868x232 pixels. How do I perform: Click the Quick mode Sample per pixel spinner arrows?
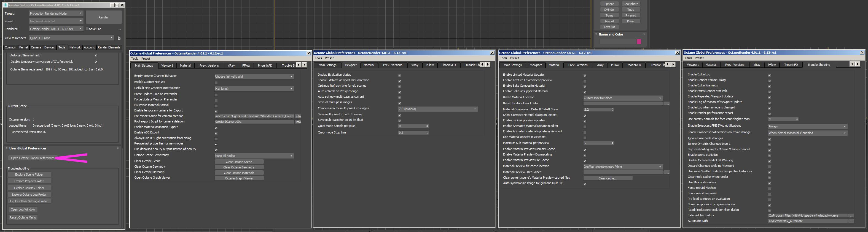tap(427, 126)
